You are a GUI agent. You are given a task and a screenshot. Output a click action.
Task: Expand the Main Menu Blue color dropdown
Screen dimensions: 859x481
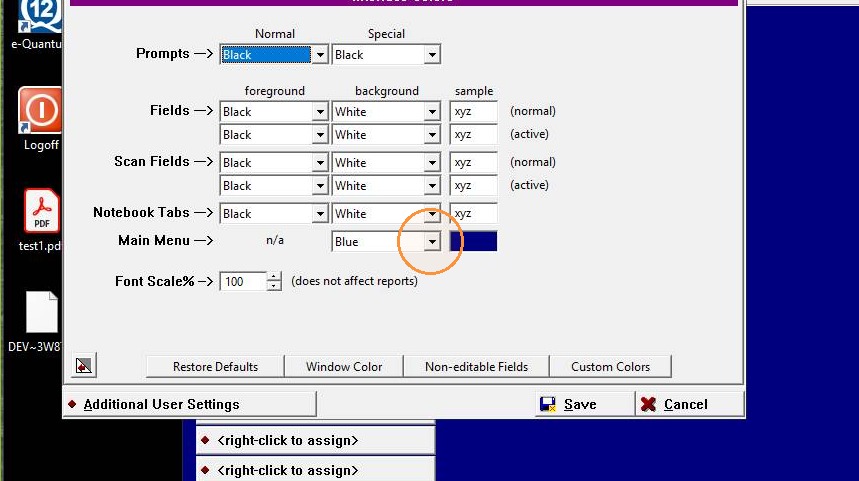[x=432, y=242]
